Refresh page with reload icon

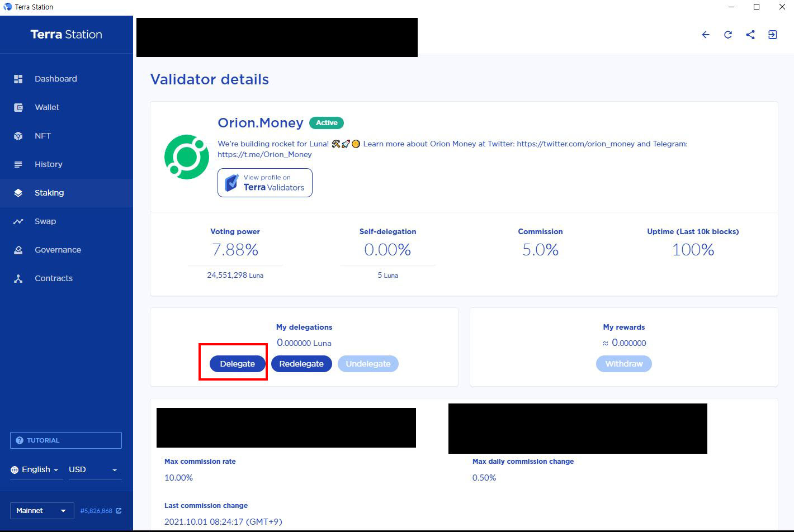728,35
